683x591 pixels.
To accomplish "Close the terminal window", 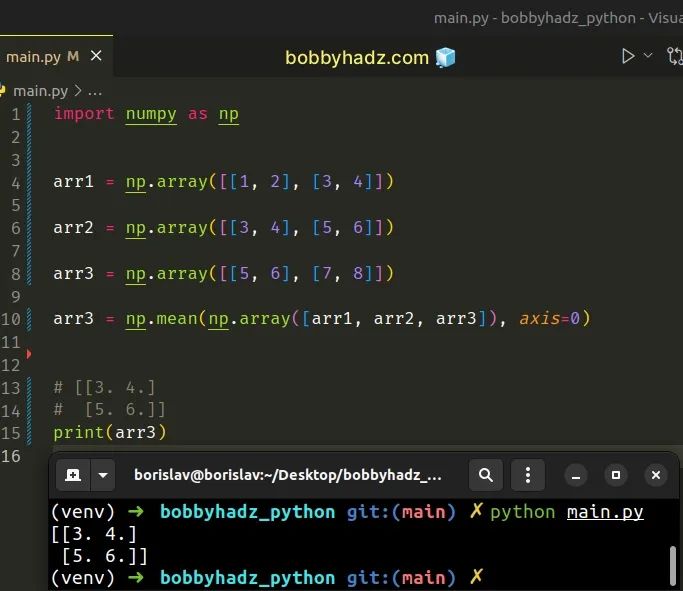I will [x=656, y=475].
